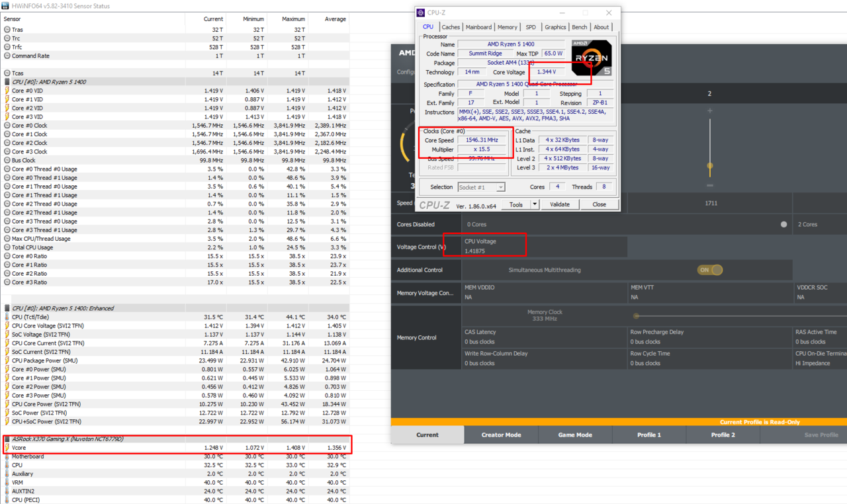This screenshot has height=504, width=847.
Task: Open the Memory tab in CPU-Z
Action: (508, 27)
